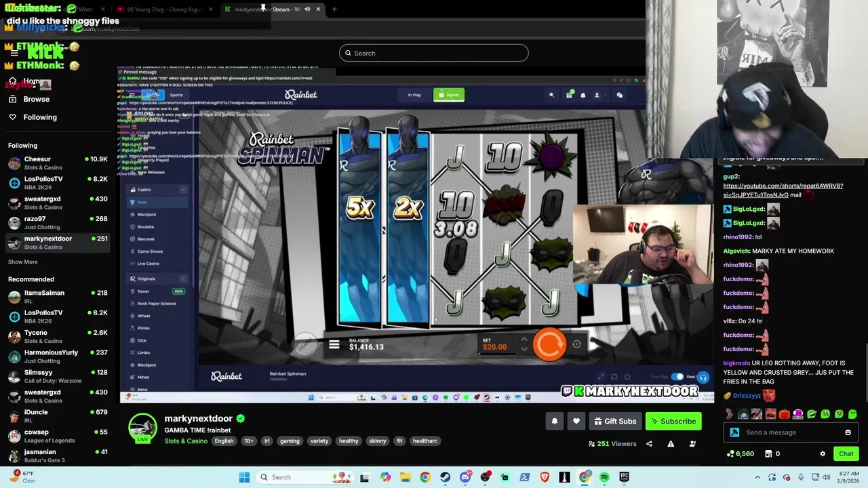Select Plinko in Rainbet Originals
Screen dimensions: 868x488
[144, 328]
